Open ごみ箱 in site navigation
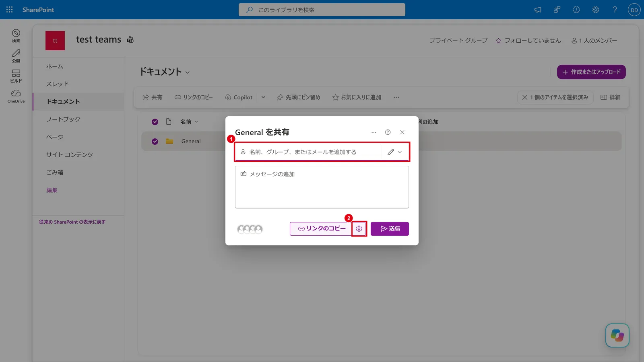Viewport: 644px width, 362px height. pyautogui.click(x=55, y=173)
